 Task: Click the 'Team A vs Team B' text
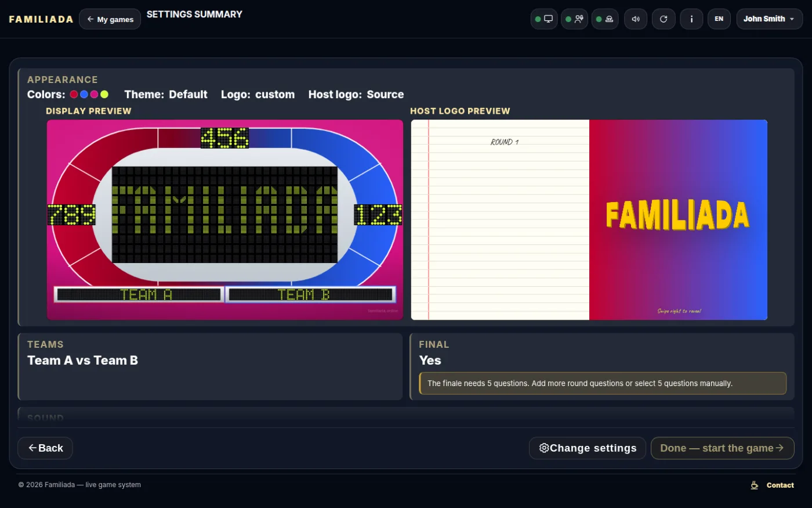click(x=83, y=361)
